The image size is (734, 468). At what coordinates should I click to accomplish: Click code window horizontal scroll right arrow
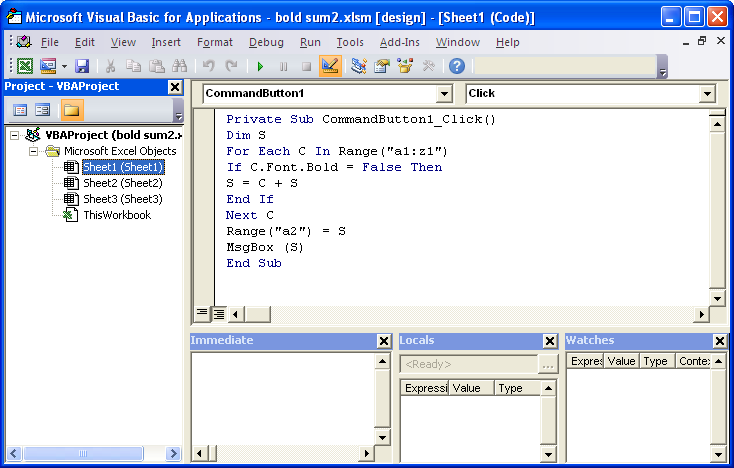pos(701,314)
